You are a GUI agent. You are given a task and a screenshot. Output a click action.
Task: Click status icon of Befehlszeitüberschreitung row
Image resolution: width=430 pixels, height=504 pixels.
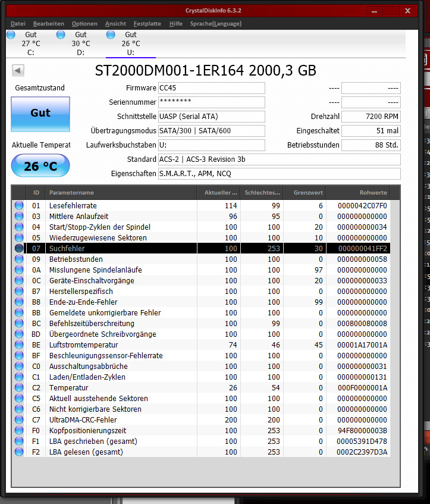19,323
